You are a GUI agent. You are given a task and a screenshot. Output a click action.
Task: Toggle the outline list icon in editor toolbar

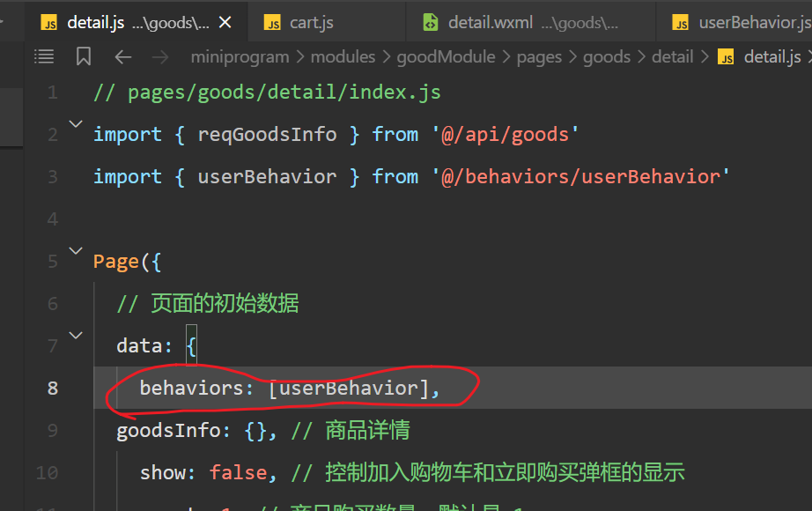pos(44,57)
